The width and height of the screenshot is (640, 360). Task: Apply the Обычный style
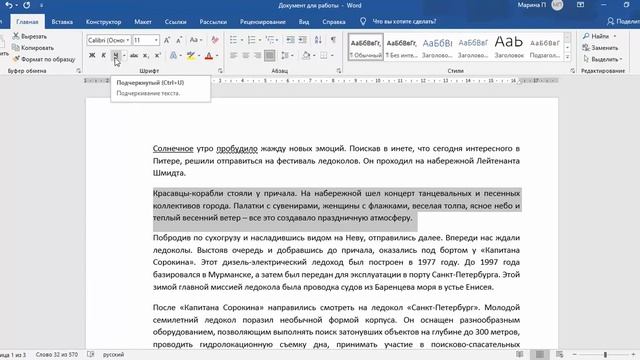point(366,47)
